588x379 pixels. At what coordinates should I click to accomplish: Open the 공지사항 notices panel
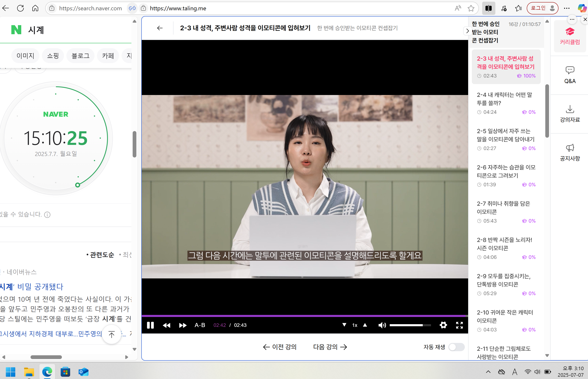pyautogui.click(x=569, y=152)
